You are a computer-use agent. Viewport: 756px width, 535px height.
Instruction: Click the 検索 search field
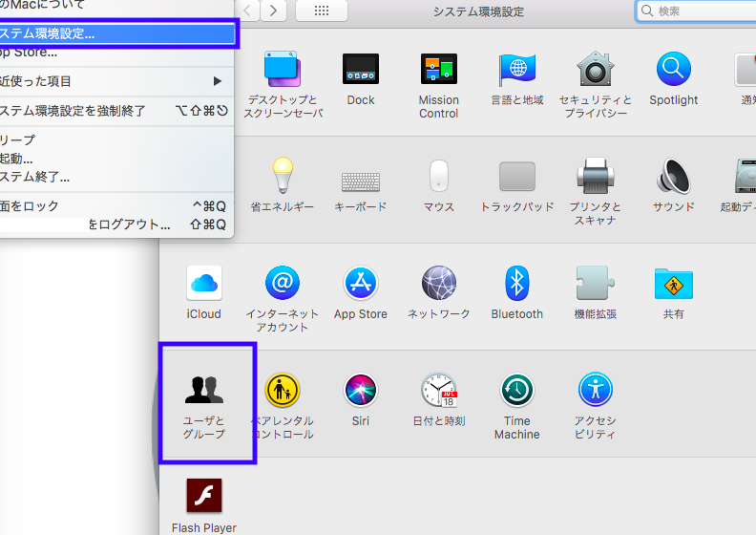tap(697, 11)
